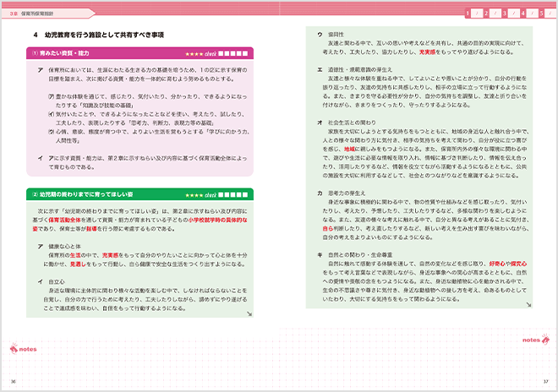The width and height of the screenshot is (558, 392).
Task: Tick the first check box in green ② header
Action: [x=221, y=194]
